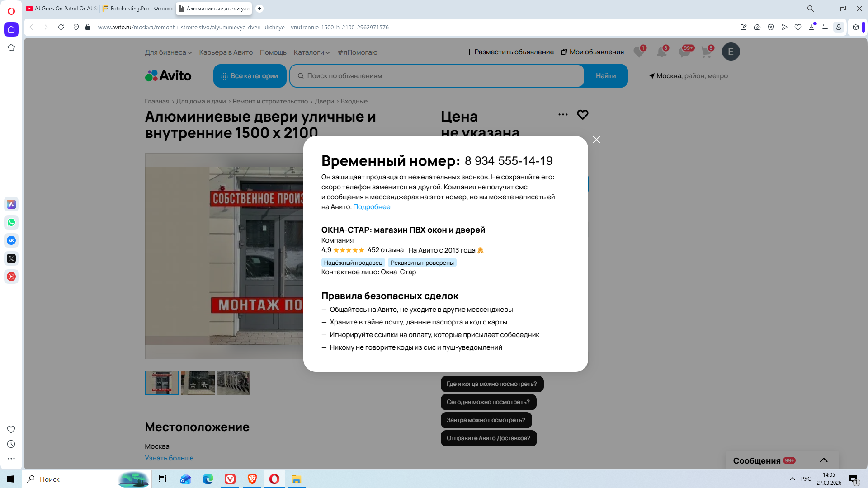Screen dimensions: 868x488
Task: Open Avito favorites heart in header
Action: (638, 52)
